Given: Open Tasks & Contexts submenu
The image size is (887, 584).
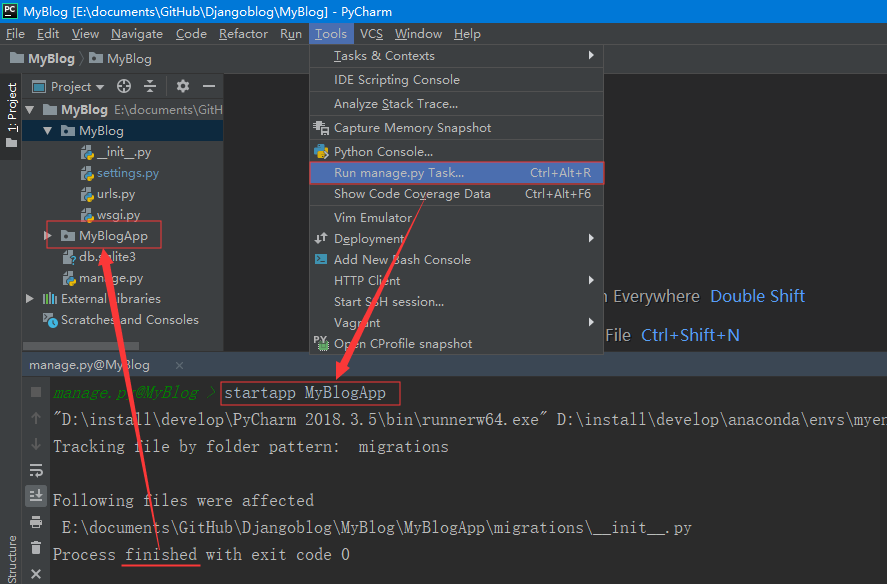Looking at the screenshot, I should click(x=457, y=55).
